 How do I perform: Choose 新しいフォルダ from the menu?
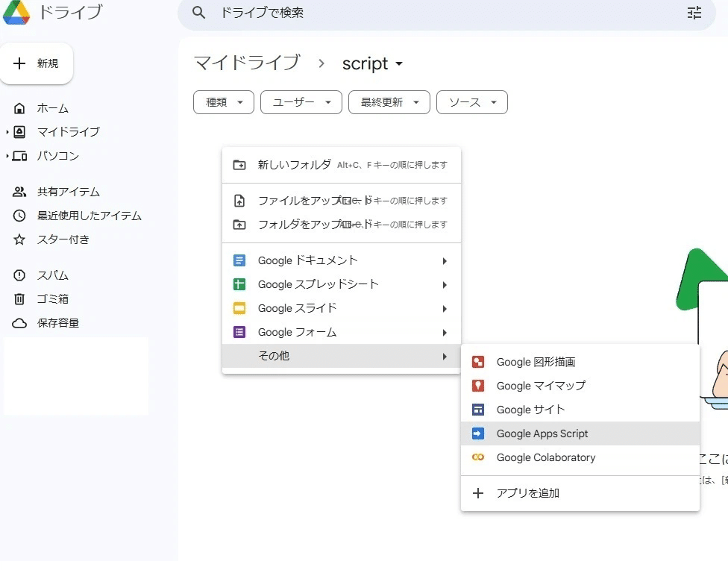(342, 165)
